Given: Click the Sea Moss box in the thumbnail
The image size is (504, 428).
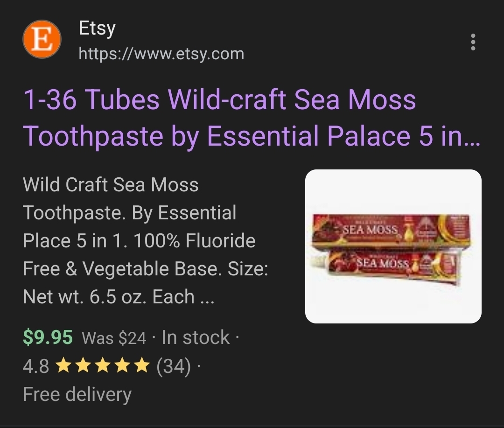Looking at the screenshot, I should tap(392, 232).
